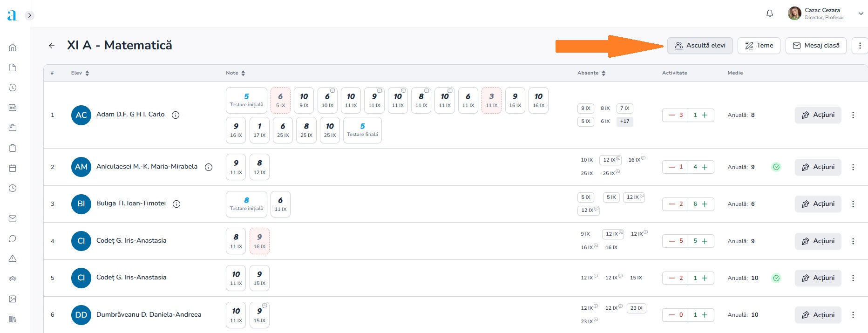Decrease activity for Adam Carlo with minus
868x333 pixels.
click(671, 115)
